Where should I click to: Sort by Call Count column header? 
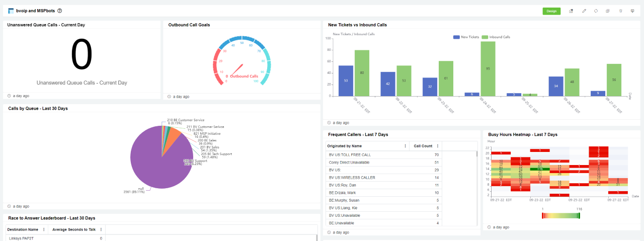[x=423, y=146]
